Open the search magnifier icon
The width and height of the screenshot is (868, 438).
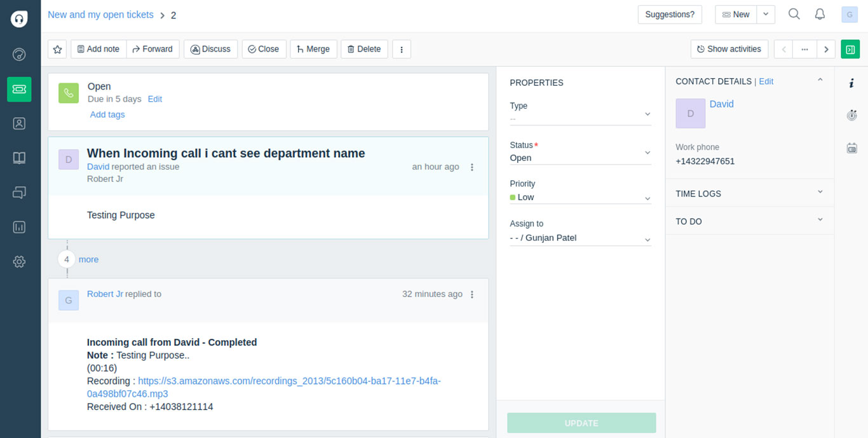point(794,14)
